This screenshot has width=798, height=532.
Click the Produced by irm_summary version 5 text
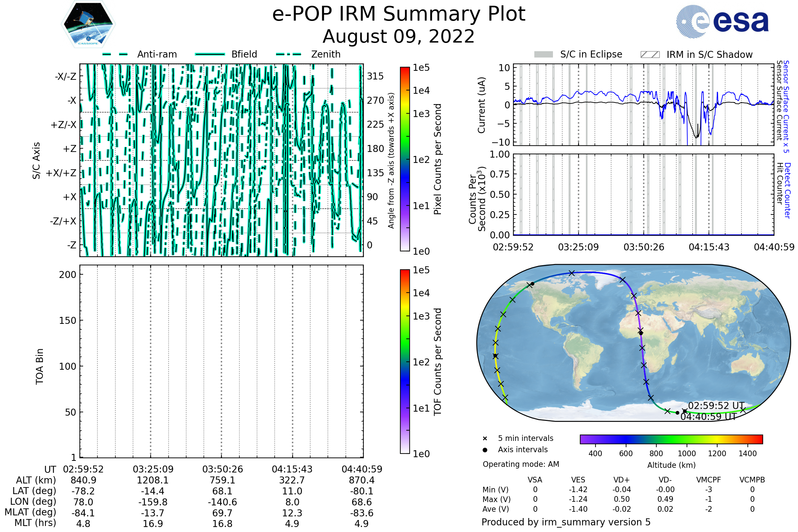click(566, 522)
